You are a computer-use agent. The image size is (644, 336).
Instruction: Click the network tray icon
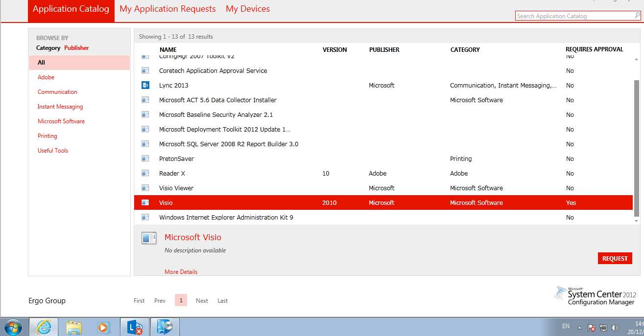pyautogui.click(x=603, y=328)
